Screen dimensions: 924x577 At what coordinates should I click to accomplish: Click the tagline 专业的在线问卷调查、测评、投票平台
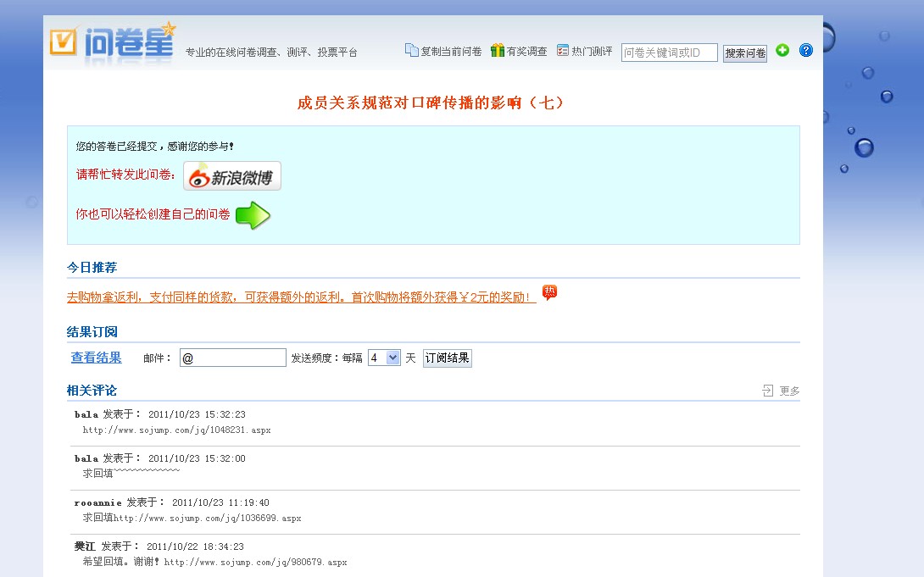(x=271, y=53)
